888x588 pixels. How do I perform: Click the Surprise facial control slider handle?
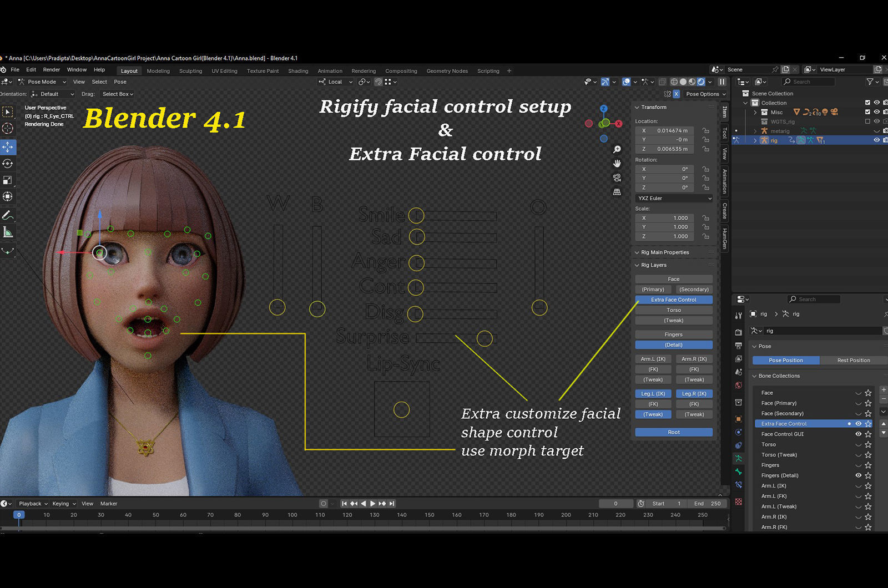485,338
